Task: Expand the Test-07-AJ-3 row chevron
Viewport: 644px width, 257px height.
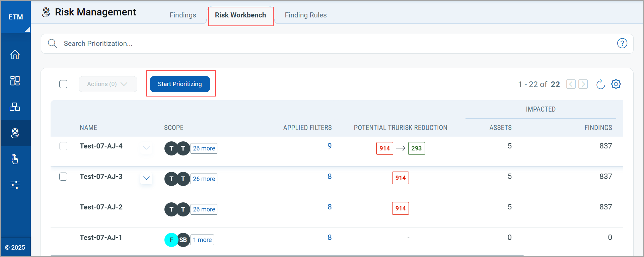Action: 146,178
